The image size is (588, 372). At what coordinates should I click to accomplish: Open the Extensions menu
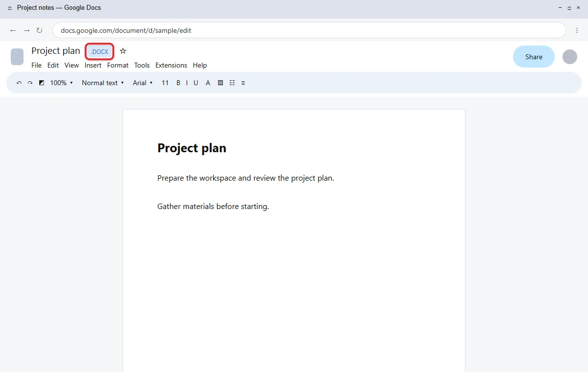pyautogui.click(x=171, y=65)
